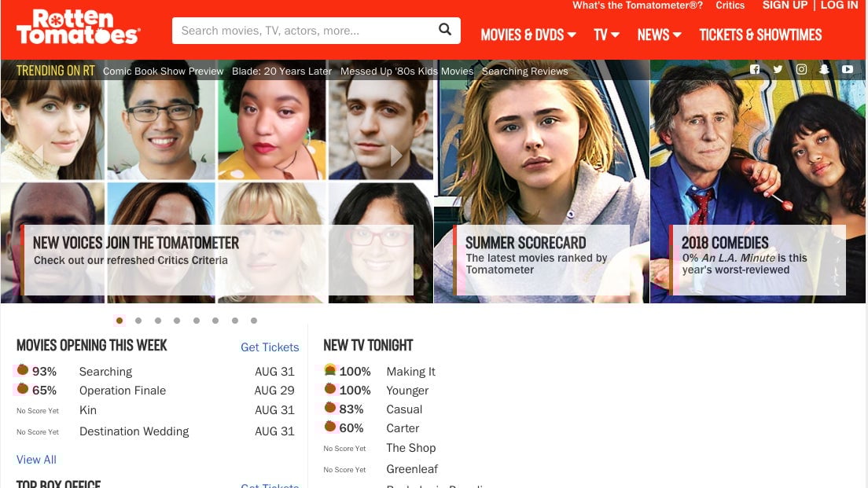Open Comic Book Show Preview trending link
868x488 pixels.
click(x=164, y=72)
